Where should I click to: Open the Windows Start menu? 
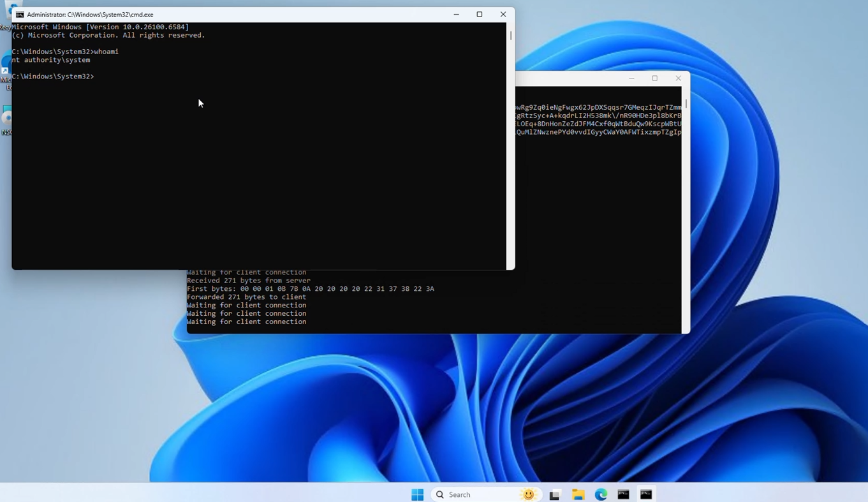[x=418, y=494]
